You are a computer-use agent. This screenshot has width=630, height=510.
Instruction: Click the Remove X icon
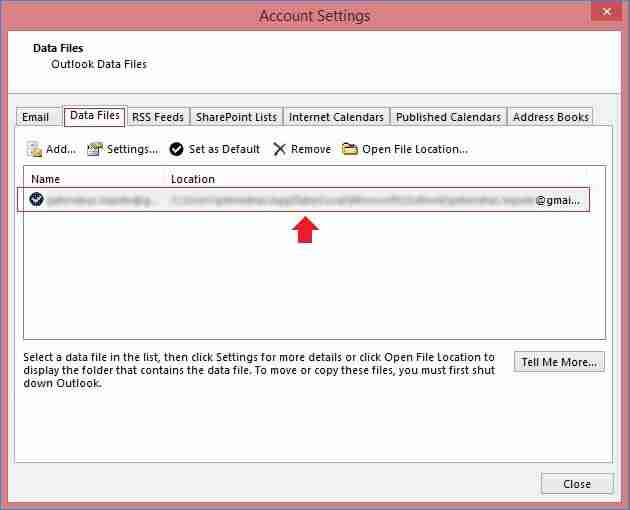pos(279,149)
